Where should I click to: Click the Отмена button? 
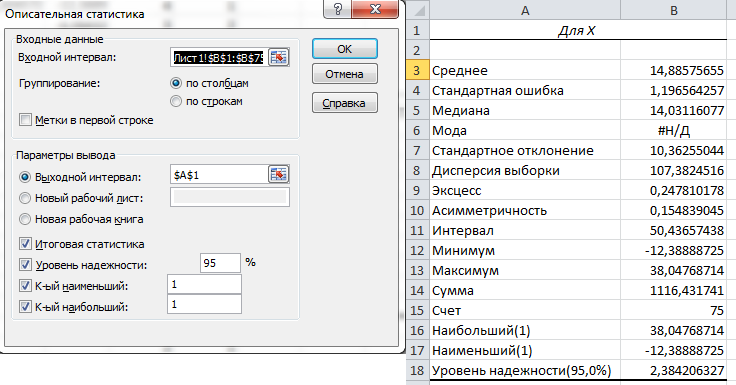[x=345, y=74]
